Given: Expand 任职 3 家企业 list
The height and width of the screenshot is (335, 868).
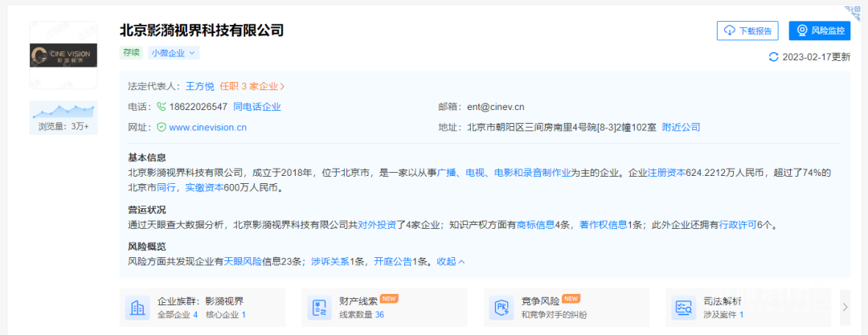Looking at the screenshot, I should point(252,86).
